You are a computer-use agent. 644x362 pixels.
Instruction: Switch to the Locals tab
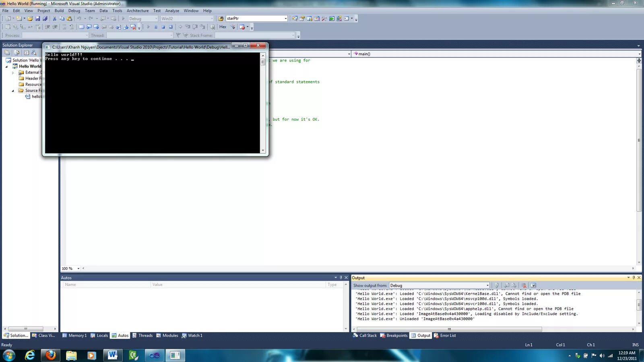pyautogui.click(x=99, y=335)
